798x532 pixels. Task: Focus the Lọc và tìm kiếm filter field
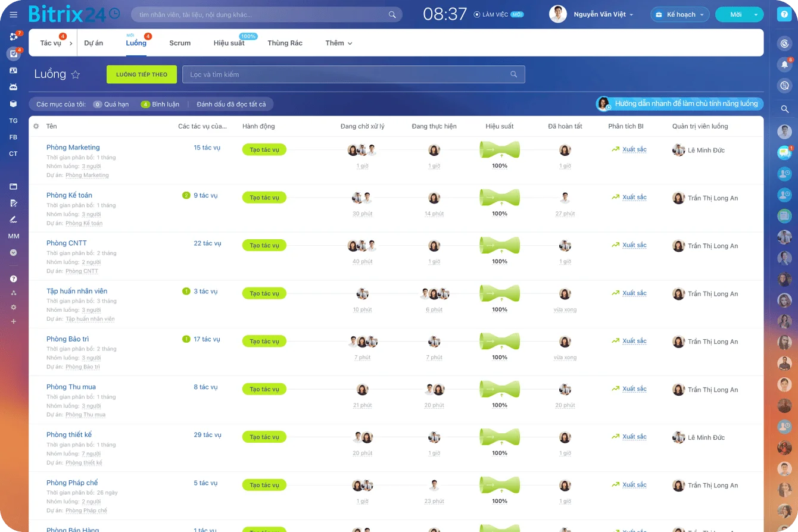[x=348, y=74]
